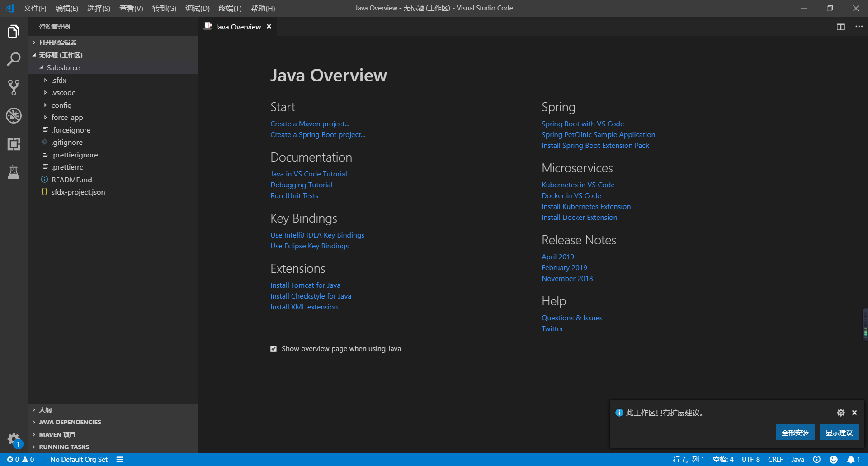Open Use IntelliJ IDEA Key Bindings link
The height and width of the screenshot is (466, 868).
point(317,235)
